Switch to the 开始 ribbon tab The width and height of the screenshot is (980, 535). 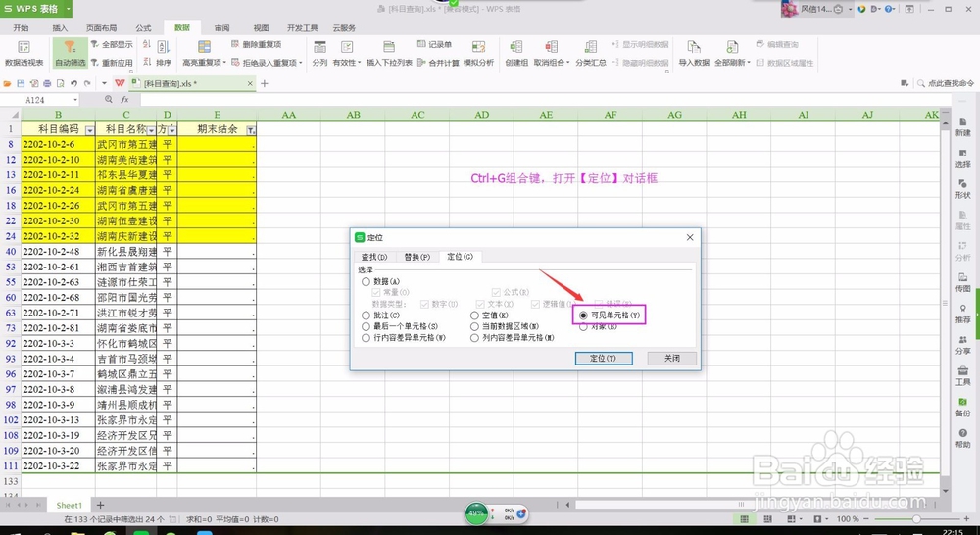(21, 28)
